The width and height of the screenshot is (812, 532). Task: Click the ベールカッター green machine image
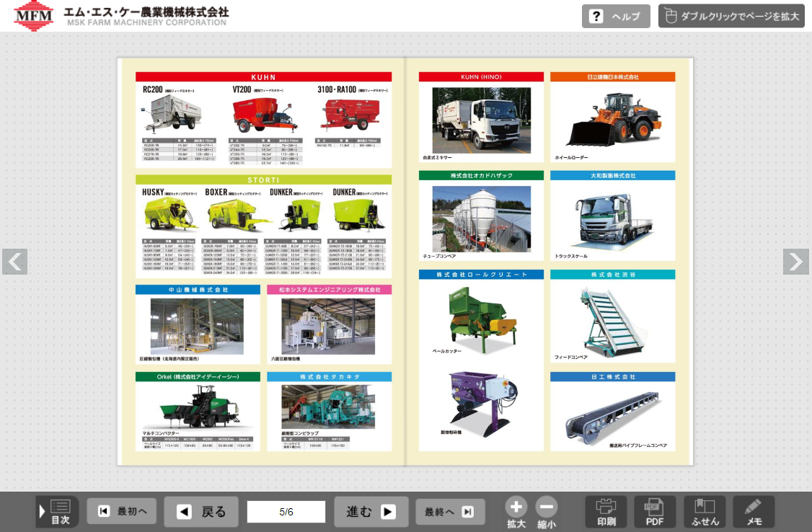pyautogui.click(x=482, y=320)
